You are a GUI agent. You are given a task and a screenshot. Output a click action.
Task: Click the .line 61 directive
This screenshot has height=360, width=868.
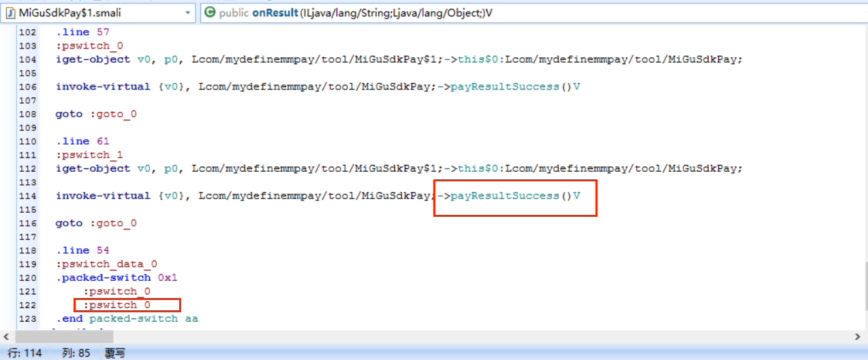(x=82, y=141)
